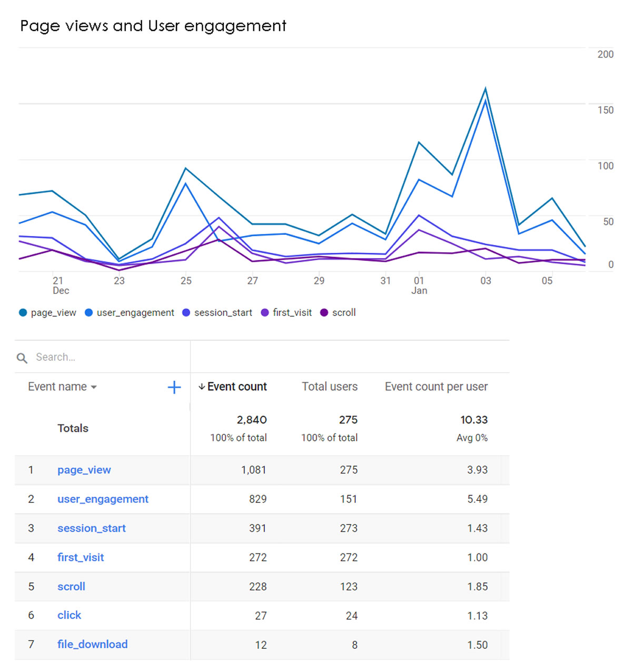Image resolution: width=632 pixels, height=672 pixels.
Task: Open the scroll event row link
Action: click(71, 587)
